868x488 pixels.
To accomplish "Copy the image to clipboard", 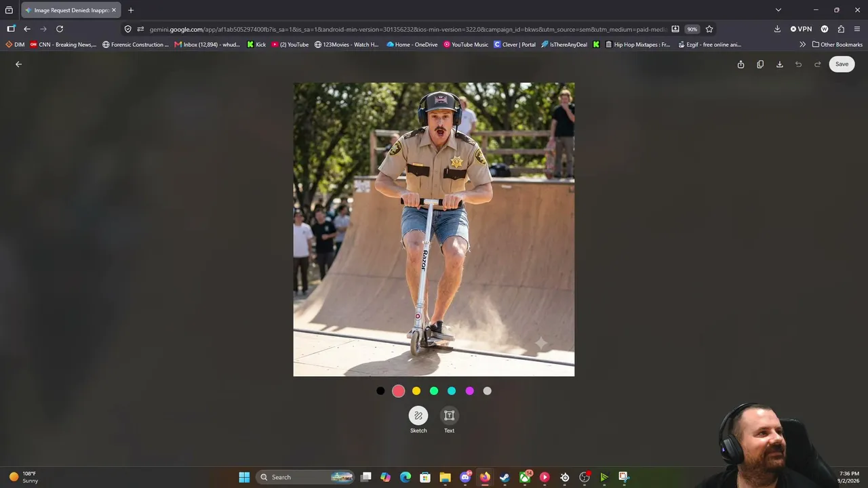I will [x=760, y=64].
